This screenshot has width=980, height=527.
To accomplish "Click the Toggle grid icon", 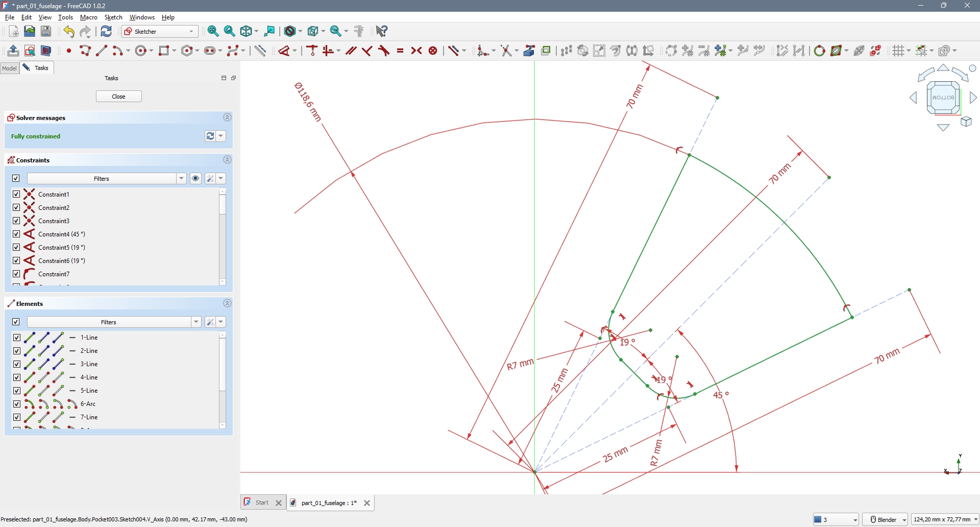I will 899,51.
